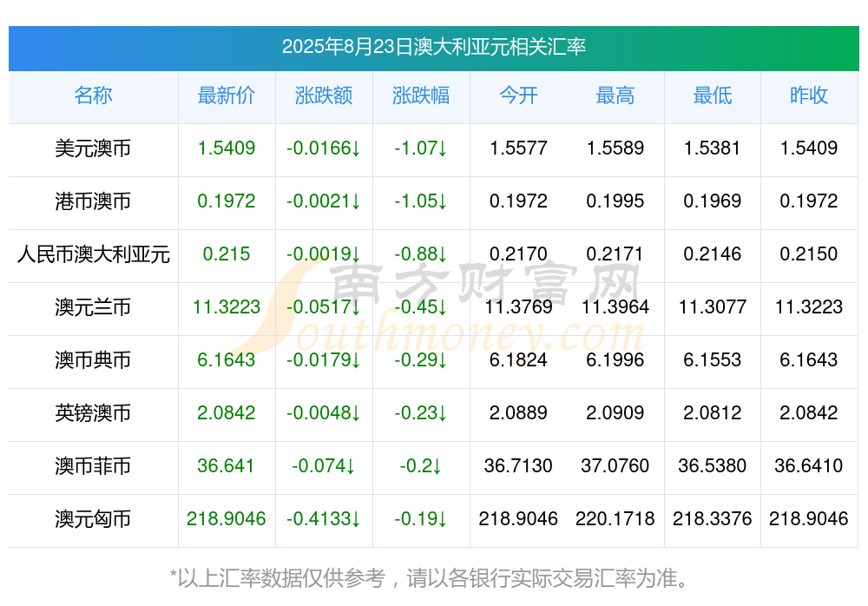Click the low value 36.5380
Viewport: 868px width, 606px height.
(713, 466)
